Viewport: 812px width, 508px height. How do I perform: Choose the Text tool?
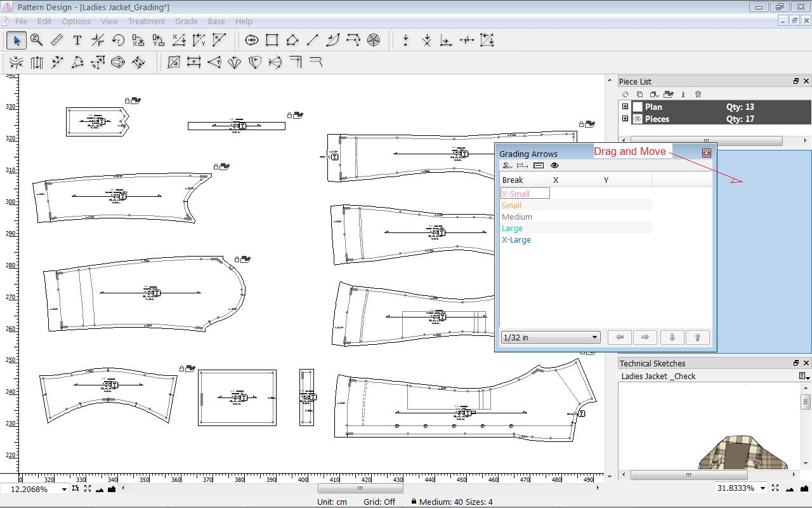point(77,41)
